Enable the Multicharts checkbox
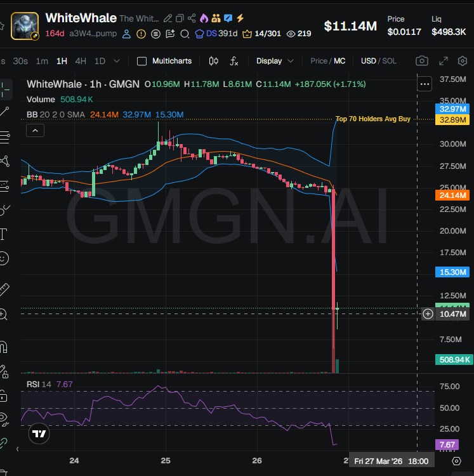The width and height of the screenshot is (474, 476). [x=142, y=62]
